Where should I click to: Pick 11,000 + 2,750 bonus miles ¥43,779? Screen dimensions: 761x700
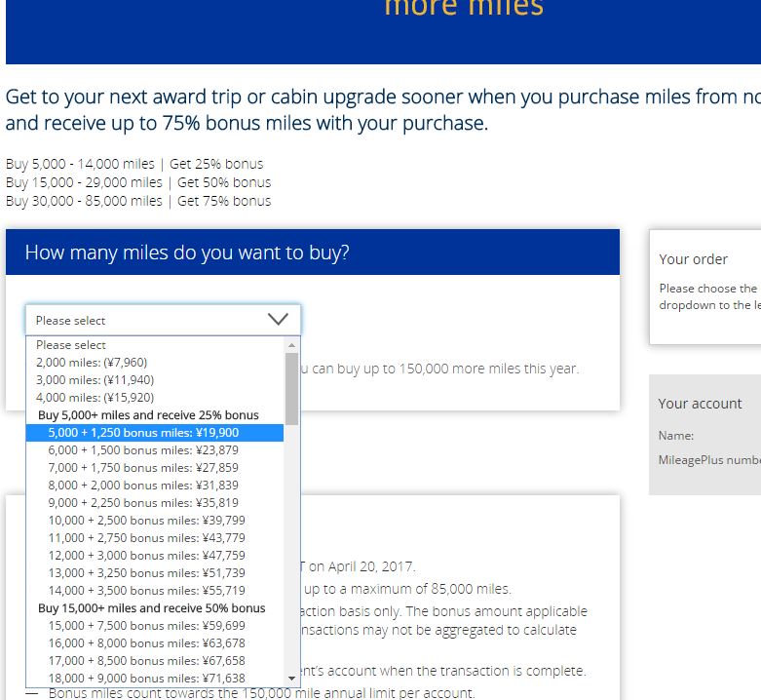click(x=155, y=538)
